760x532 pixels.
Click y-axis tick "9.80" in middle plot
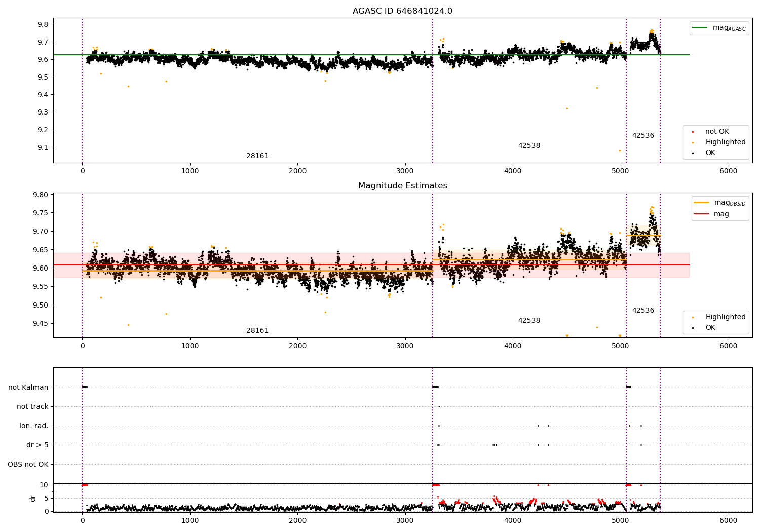tap(41, 195)
